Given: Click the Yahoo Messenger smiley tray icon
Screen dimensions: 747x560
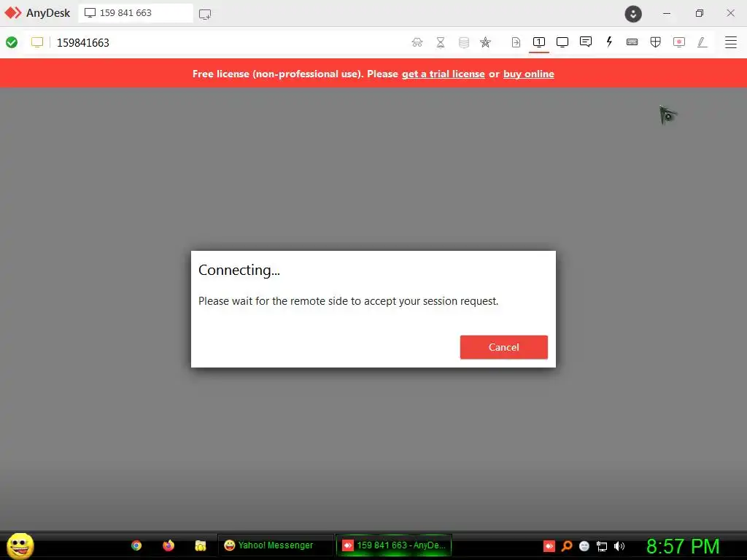Looking at the screenshot, I should tap(584, 546).
